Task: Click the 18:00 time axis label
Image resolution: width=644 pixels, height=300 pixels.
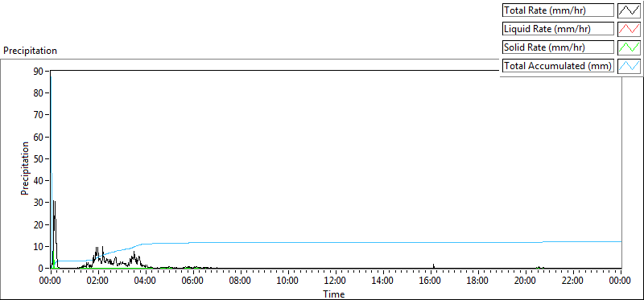Action: (x=478, y=281)
